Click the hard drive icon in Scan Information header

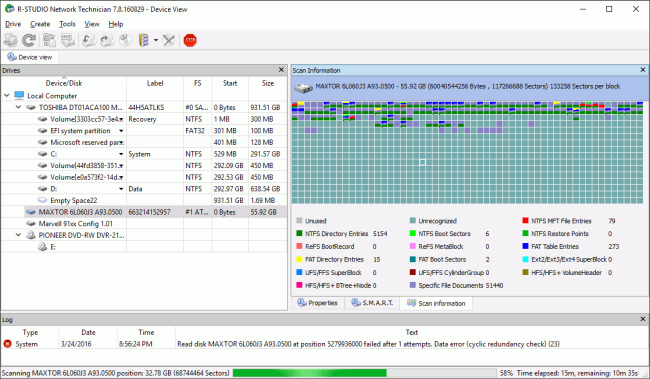[x=303, y=87]
